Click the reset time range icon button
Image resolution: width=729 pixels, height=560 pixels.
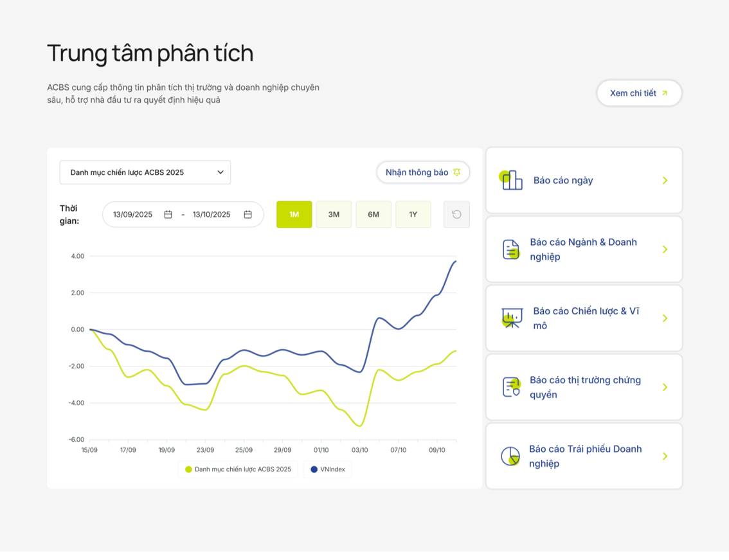coord(456,215)
